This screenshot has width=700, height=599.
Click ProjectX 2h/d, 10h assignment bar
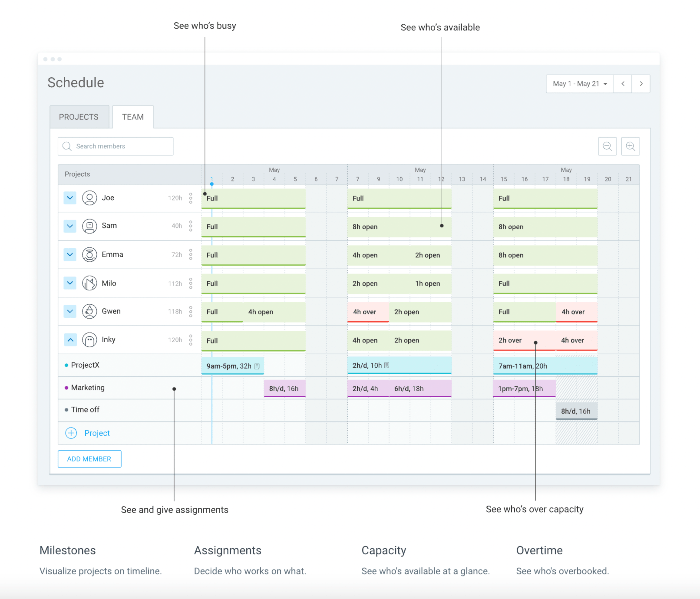400,366
